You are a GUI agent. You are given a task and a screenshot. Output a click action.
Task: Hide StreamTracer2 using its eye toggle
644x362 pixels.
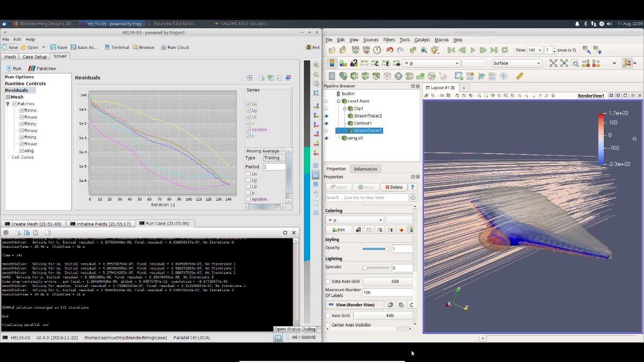point(327,116)
